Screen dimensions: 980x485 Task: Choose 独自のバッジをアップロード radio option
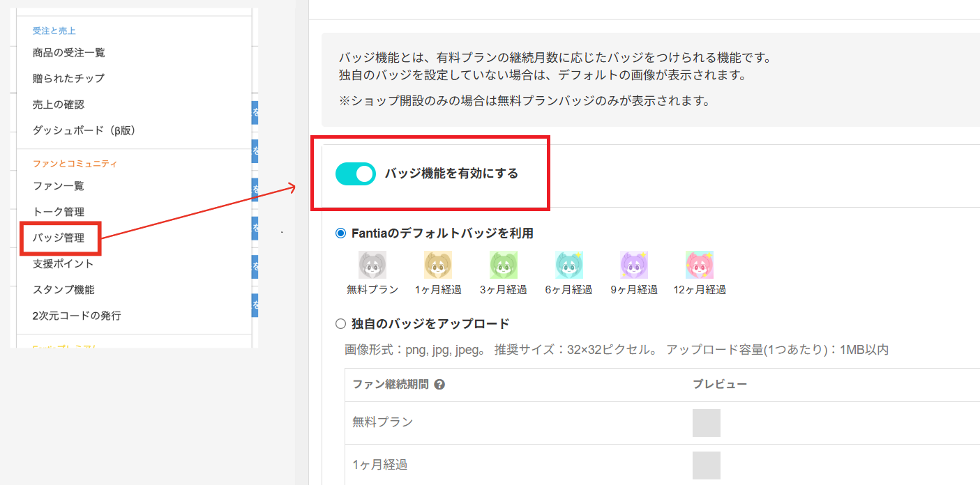coord(341,323)
